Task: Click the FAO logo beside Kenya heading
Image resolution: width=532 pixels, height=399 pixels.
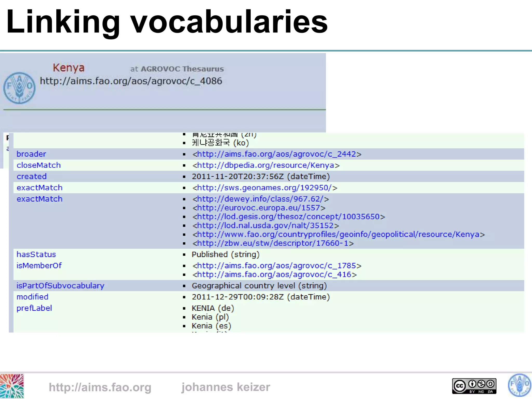Action: click(x=19, y=88)
